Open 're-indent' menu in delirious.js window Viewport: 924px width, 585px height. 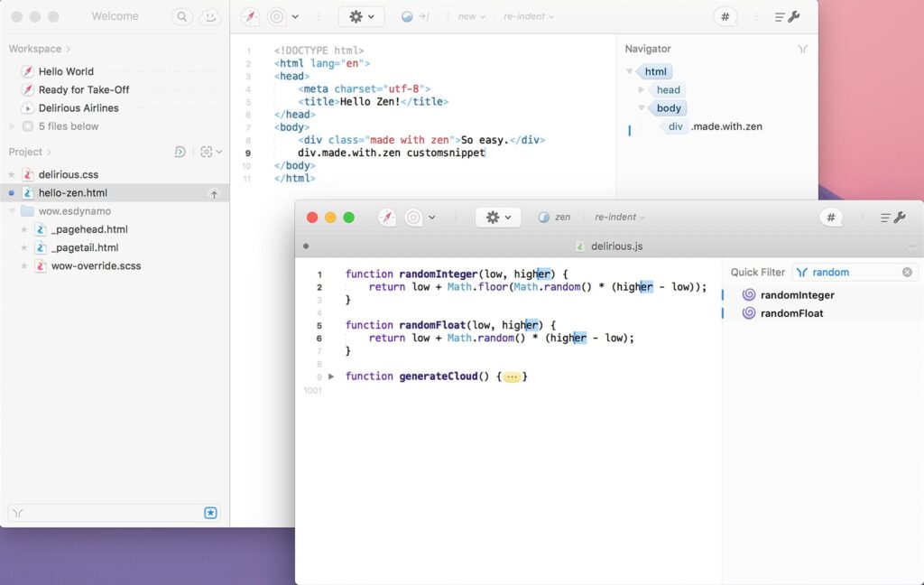coord(619,217)
